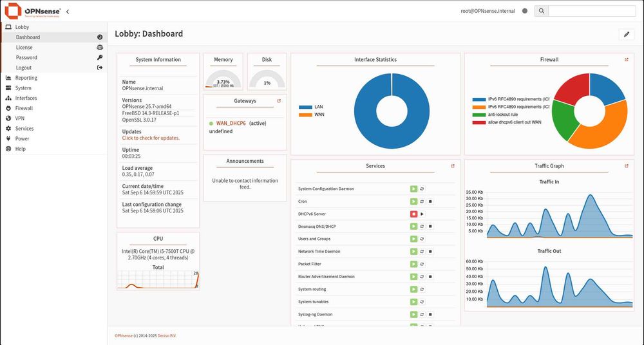This screenshot has width=644, height=345.
Task: Toggle the anti-lockout rule legend entry
Action: [495, 115]
